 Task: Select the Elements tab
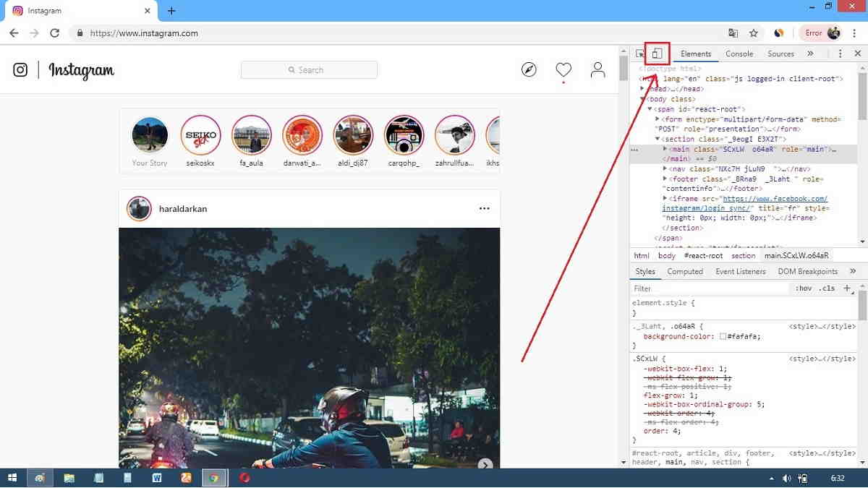[x=696, y=53]
